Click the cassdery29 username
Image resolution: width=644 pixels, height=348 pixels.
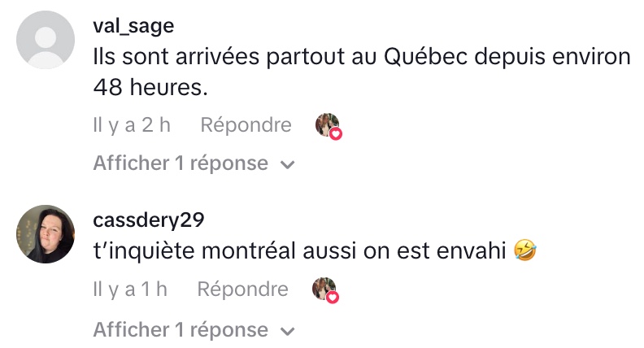148,221
